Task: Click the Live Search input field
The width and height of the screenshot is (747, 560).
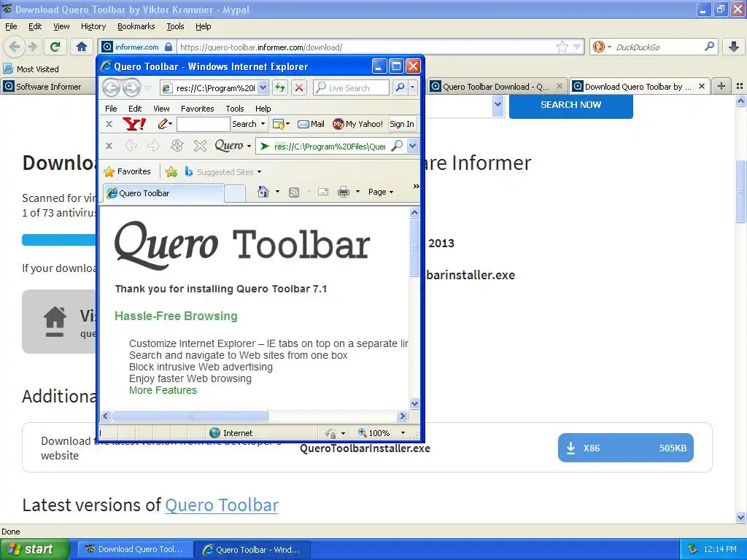Action: tap(351, 87)
